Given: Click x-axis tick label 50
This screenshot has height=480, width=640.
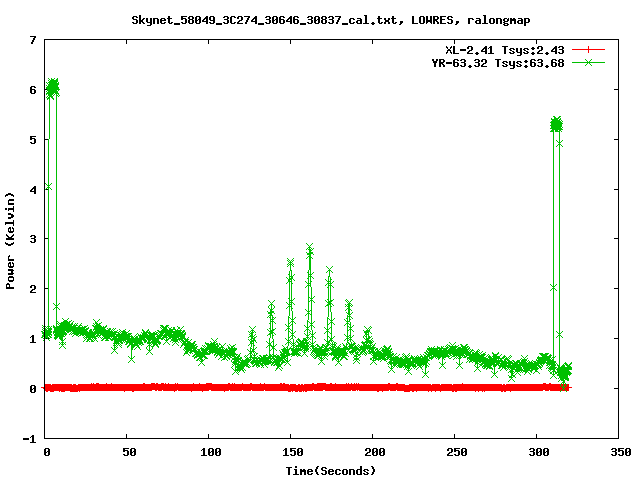Looking at the screenshot, I should [x=129, y=452].
